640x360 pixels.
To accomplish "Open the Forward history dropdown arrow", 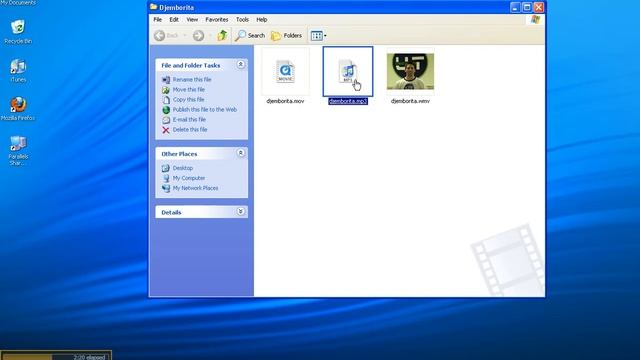I will 210,36.
